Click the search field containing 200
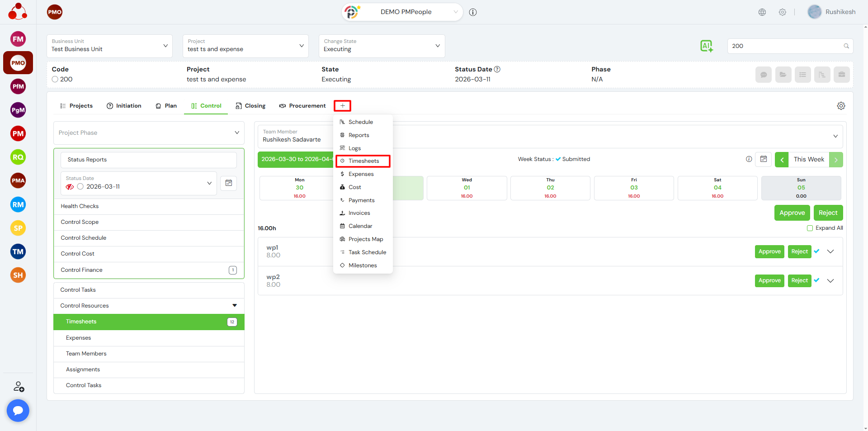 pyautogui.click(x=786, y=46)
